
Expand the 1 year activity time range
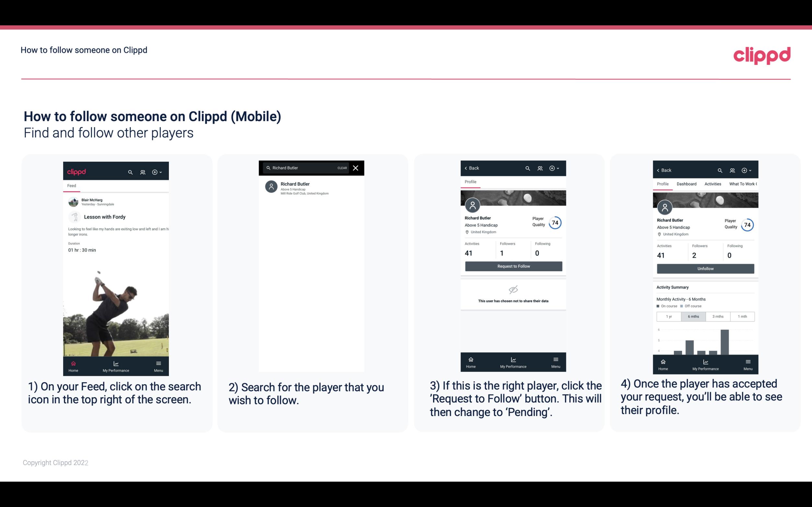pos(669,316)
